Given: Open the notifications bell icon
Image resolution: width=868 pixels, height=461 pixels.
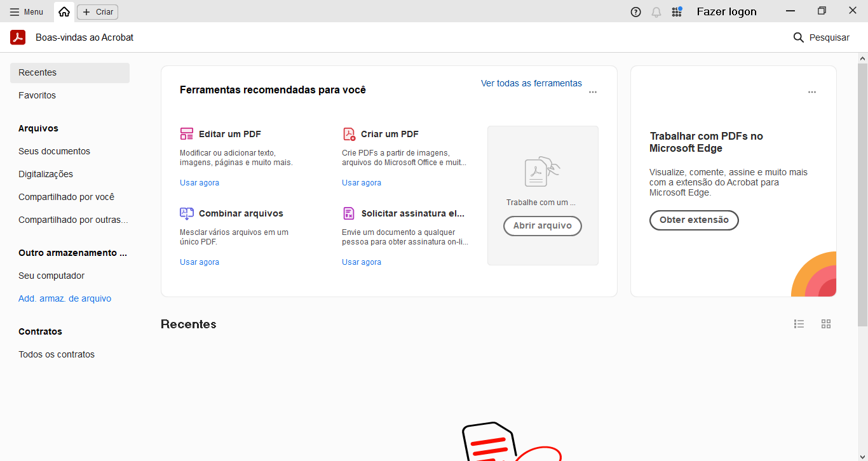Looking at the screenshot, I should click(x=656, y=11).
